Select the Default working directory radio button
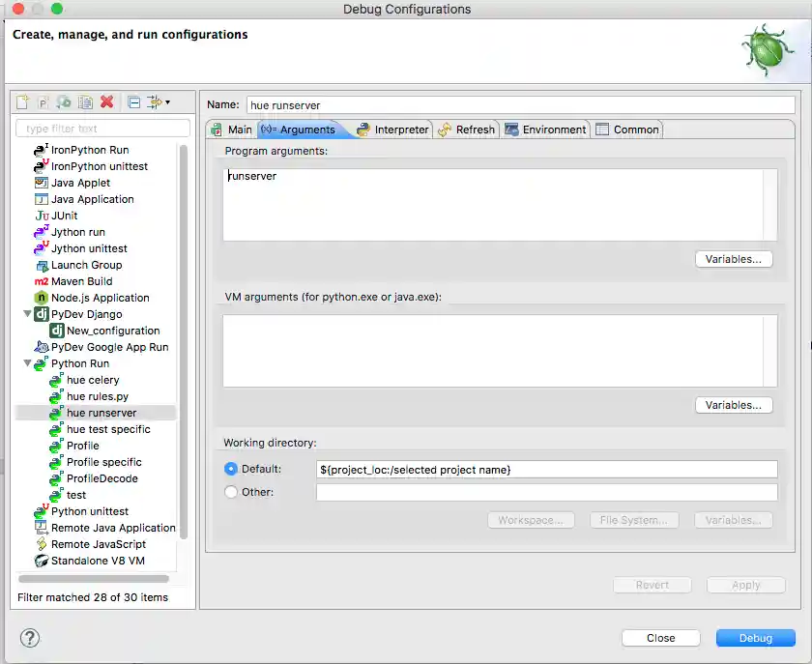Image resolution: width=812 pixels, height=664 pixels. (229, 469)
